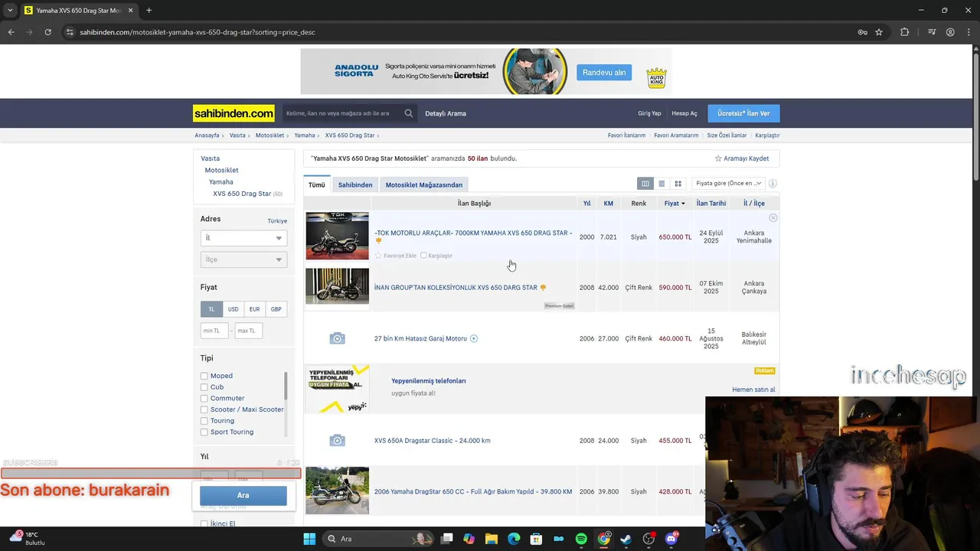Image resolution: width=980 pixels, height=551 pixels.
Task: Click inside the max TL price field
Action: pyautogui.click(x=248, y=331)
